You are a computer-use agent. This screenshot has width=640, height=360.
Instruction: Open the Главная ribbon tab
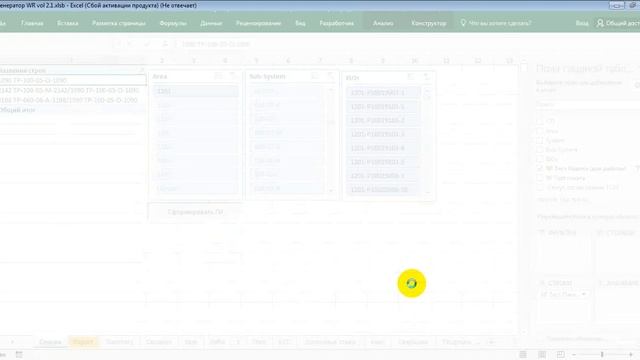point(32,23)
